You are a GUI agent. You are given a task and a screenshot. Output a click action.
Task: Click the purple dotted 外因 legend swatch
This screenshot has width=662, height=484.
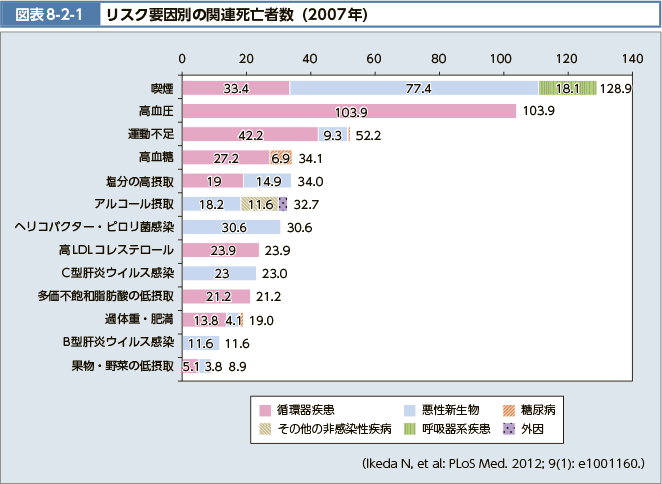510,428
